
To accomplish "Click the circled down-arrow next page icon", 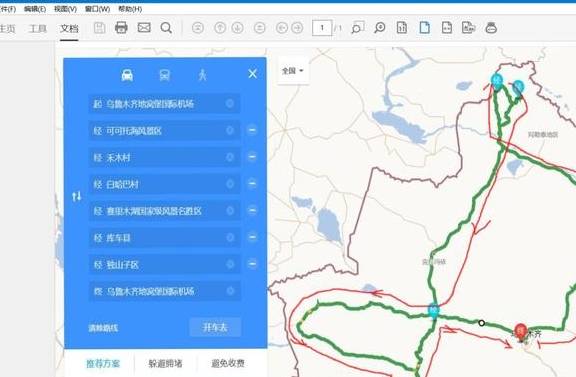I will point(238,28).
